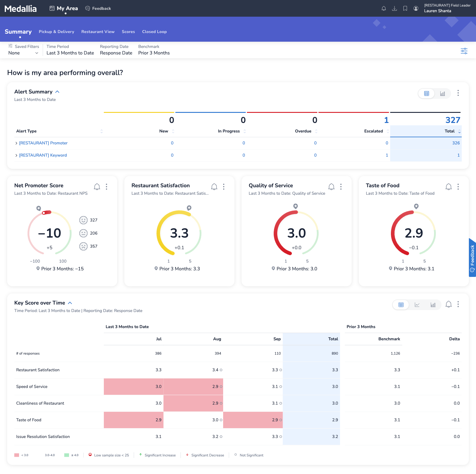Viewport: 476px width, 474px height.
Task: Click the Net Promoter Score gauge dial
Action: click(x=50, y=233)
